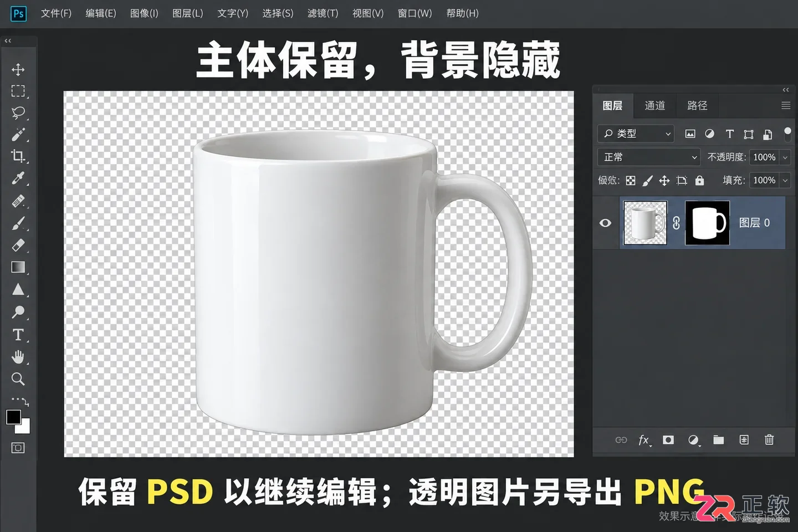The image size is (798, 532).
Task: Select the Move tool
Action: click(x=18, y=69)
